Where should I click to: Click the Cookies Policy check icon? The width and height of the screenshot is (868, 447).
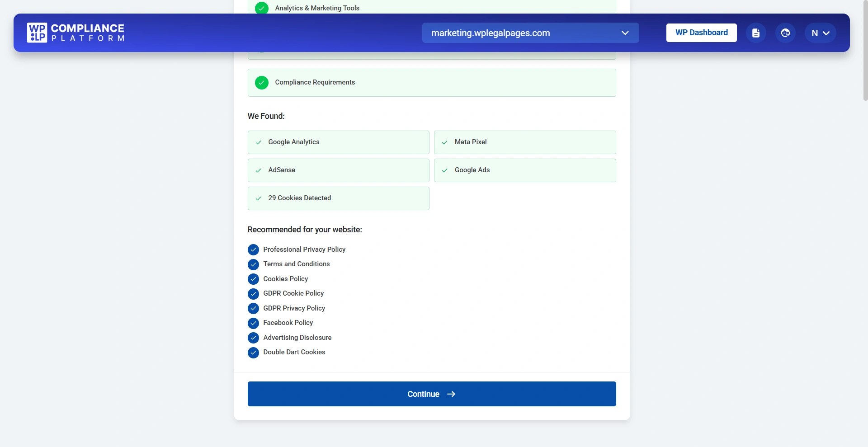[253, 279]
